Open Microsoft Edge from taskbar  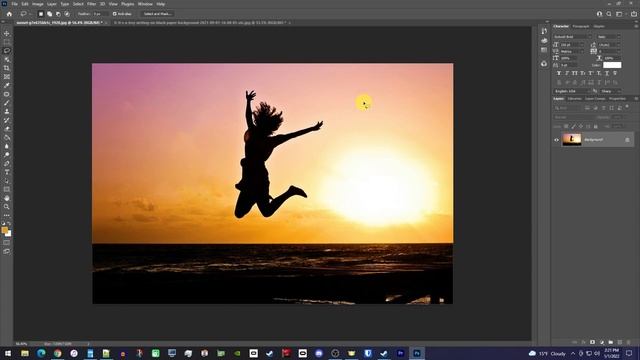click(41, 353)
